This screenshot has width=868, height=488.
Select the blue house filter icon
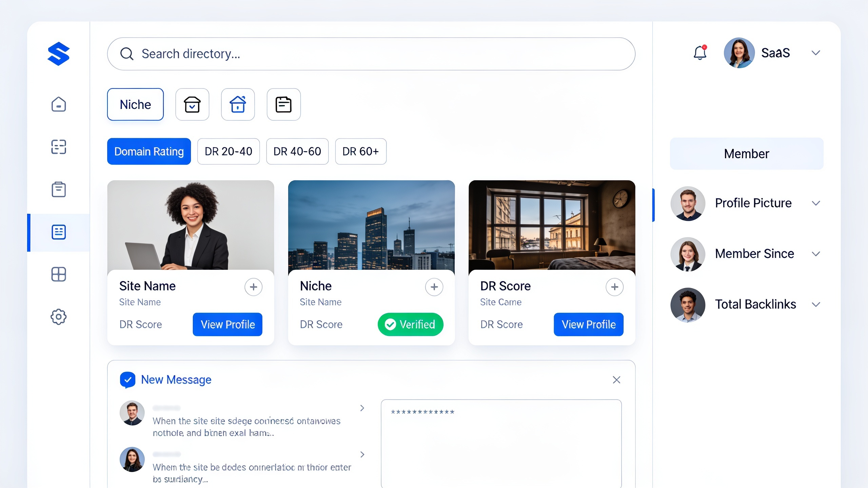(x=238, y=104)
